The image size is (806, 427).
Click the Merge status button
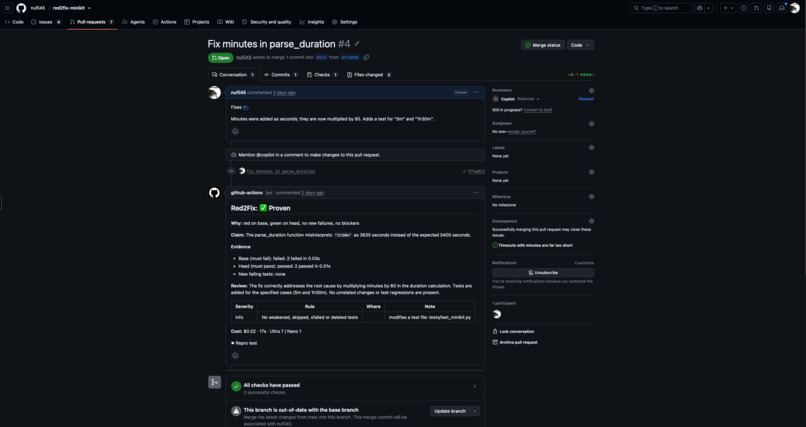[x=543, y=45]
